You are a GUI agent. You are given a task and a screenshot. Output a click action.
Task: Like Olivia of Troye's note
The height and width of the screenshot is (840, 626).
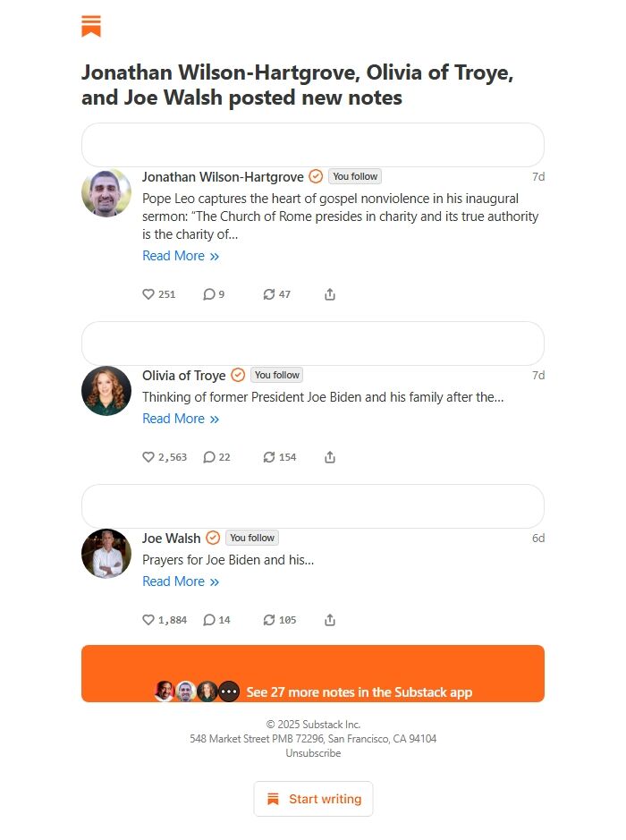tap(148, 457)
